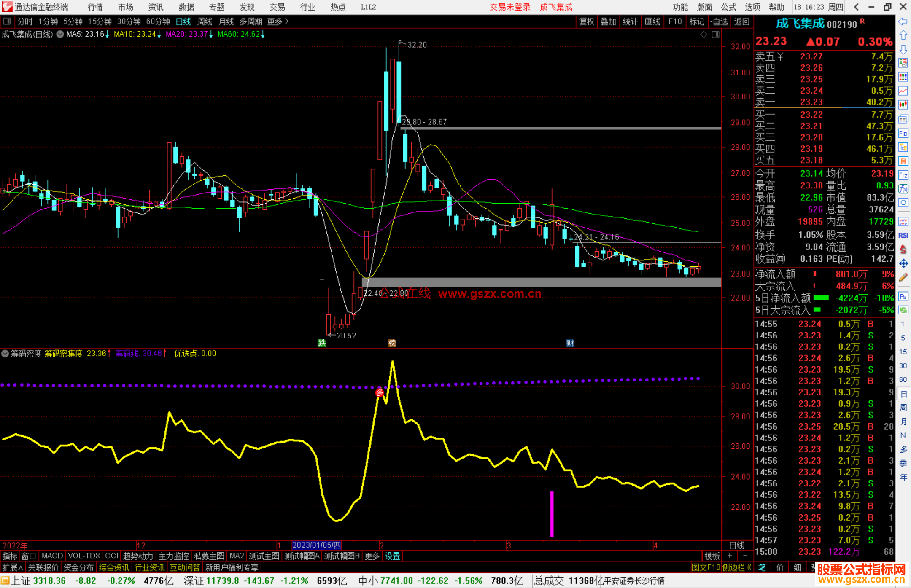The image size is (911, 588).
Task: Open the tree structure sidebar icon
Action: click(x=903, y=147)
